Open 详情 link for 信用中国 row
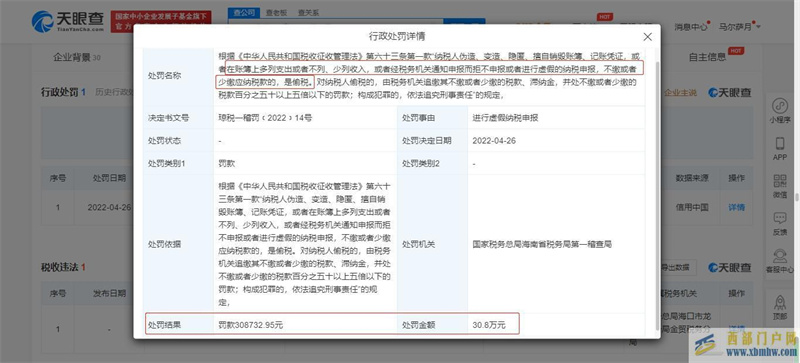 (736, 207)
